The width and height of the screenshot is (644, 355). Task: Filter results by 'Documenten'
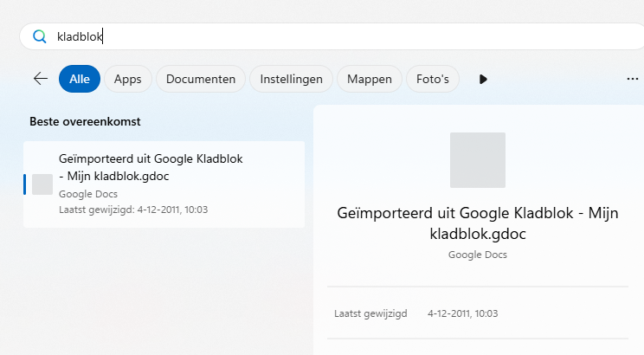[x=201, y=79]
